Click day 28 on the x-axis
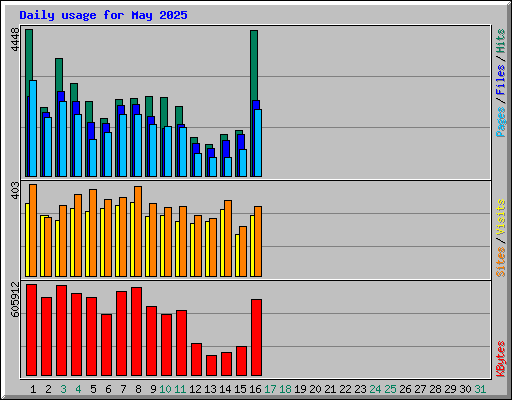 tap(435, 389)
